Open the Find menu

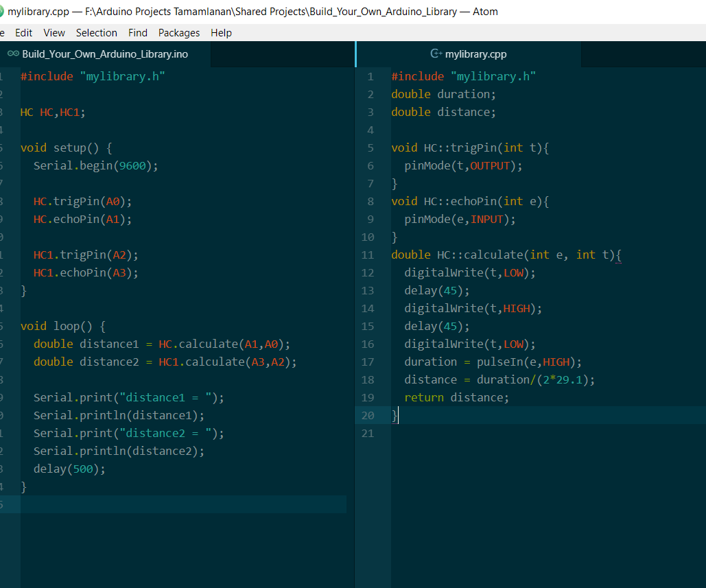(137, 33)
